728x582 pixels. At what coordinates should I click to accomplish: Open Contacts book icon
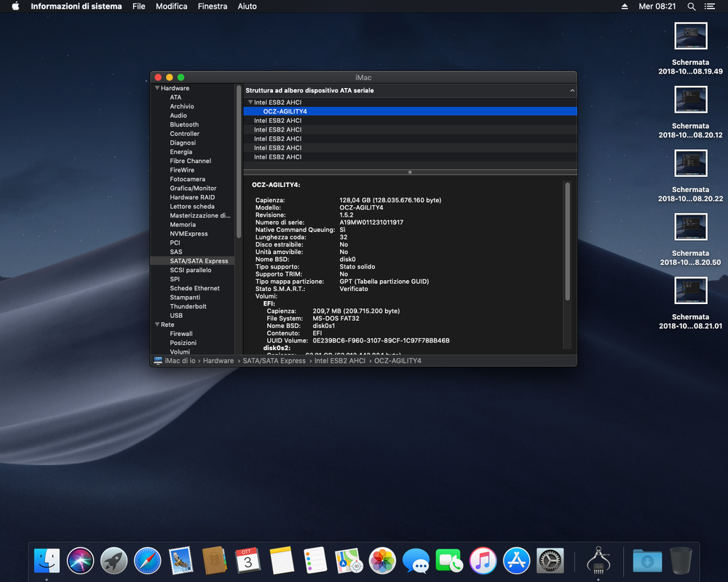tap(215, 561)
